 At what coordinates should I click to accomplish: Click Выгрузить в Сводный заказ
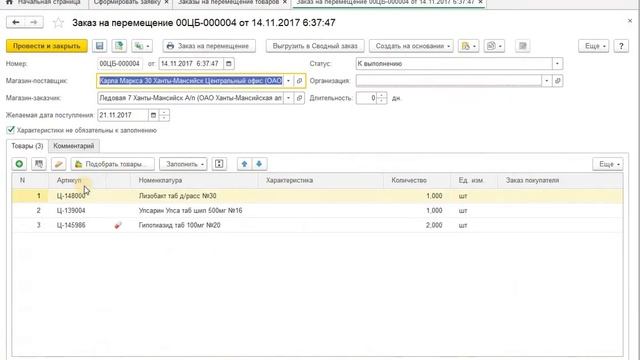coord(315,46)
